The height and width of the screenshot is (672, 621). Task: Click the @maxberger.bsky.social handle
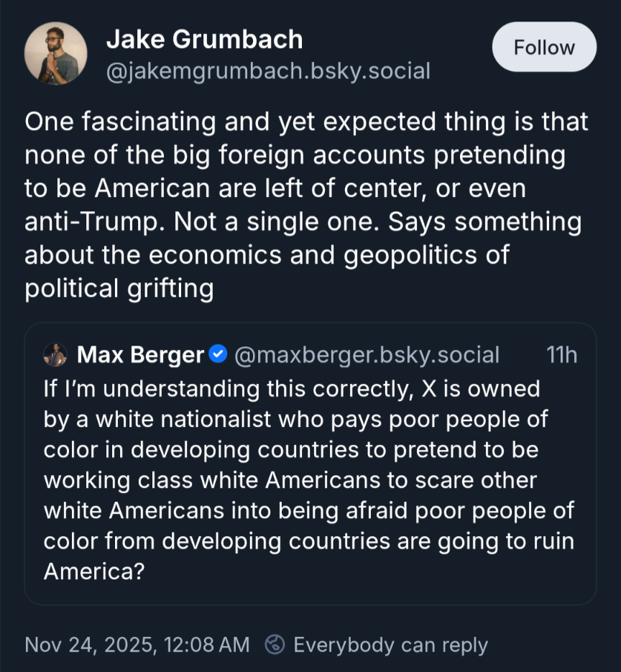coord(367,355)
